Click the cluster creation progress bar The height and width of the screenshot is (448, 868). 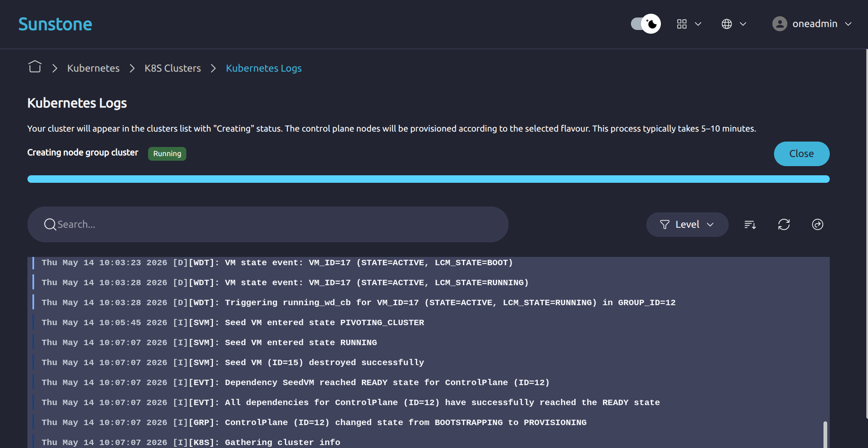428,179
